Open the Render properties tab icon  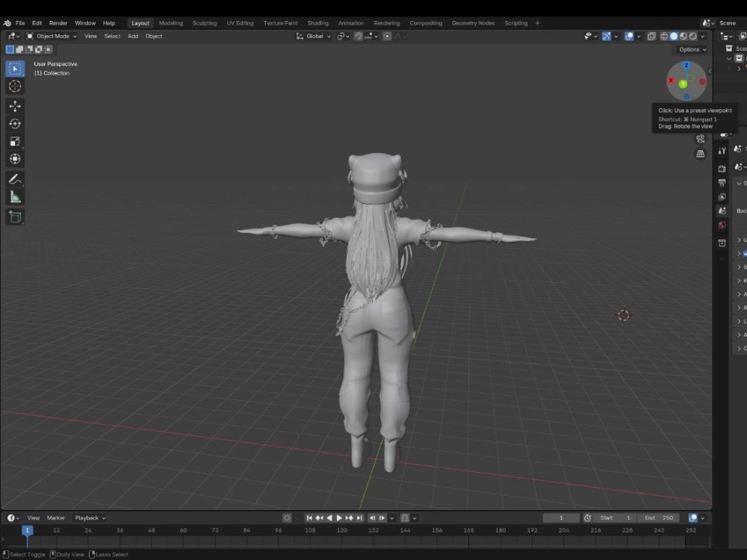(x=722, y=169)
